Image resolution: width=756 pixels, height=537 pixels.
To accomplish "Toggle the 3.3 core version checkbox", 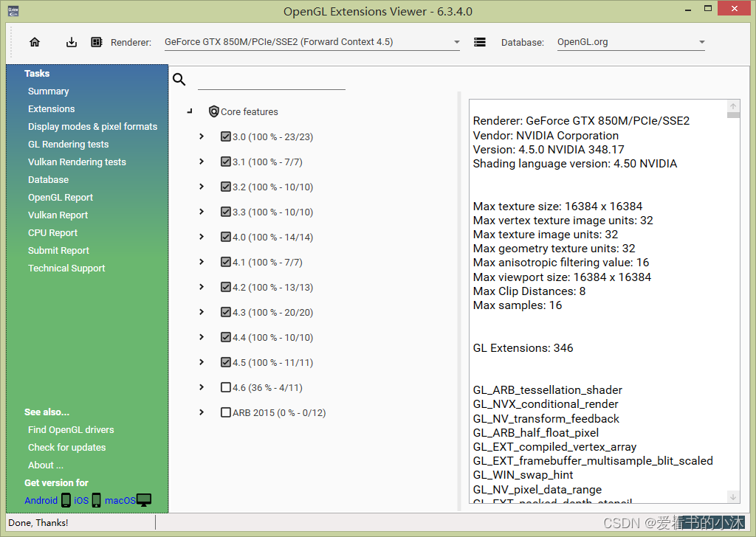I will (x=226, y=212).
